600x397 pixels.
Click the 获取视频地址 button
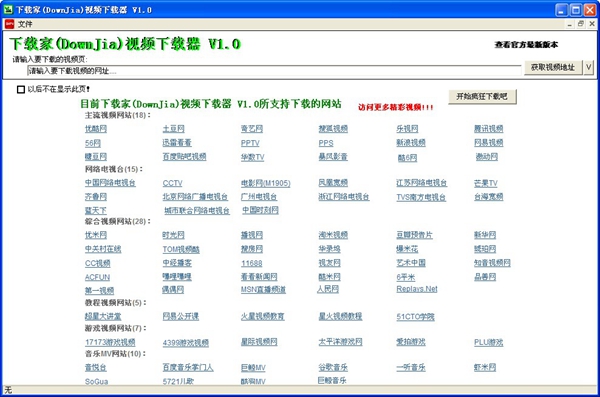coord(553,67)
